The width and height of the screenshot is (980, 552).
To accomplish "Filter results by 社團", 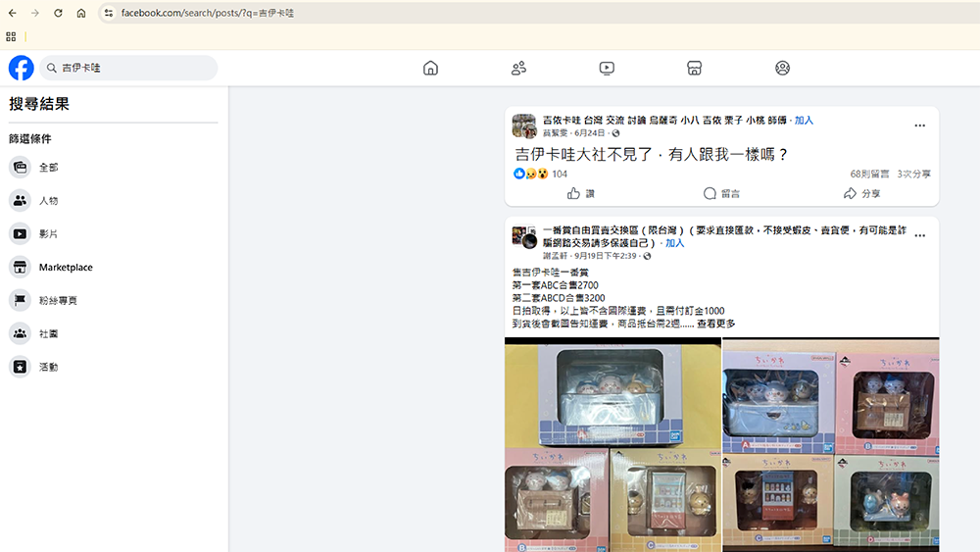I will pyautogui.click(x=113, y=333).
